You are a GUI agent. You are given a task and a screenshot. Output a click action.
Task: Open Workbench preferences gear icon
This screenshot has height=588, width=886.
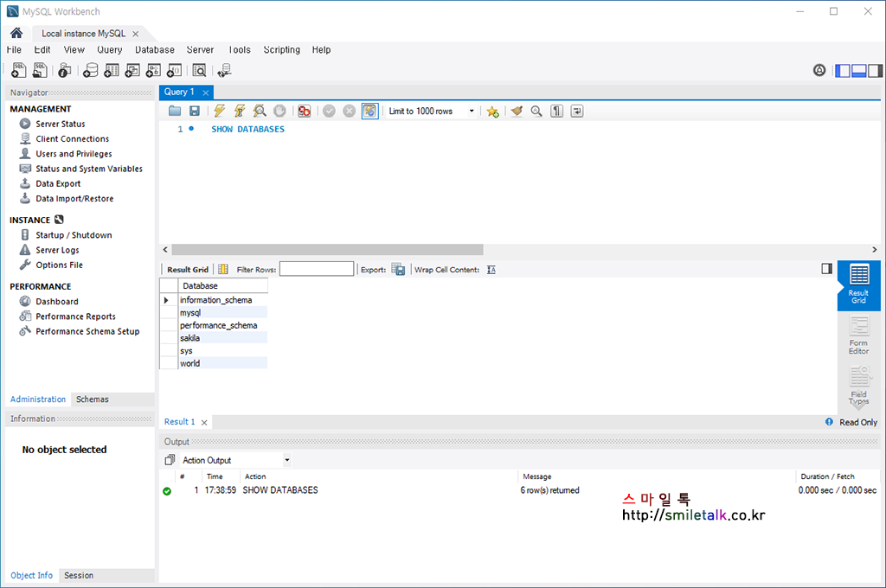[x=819, y=70]
